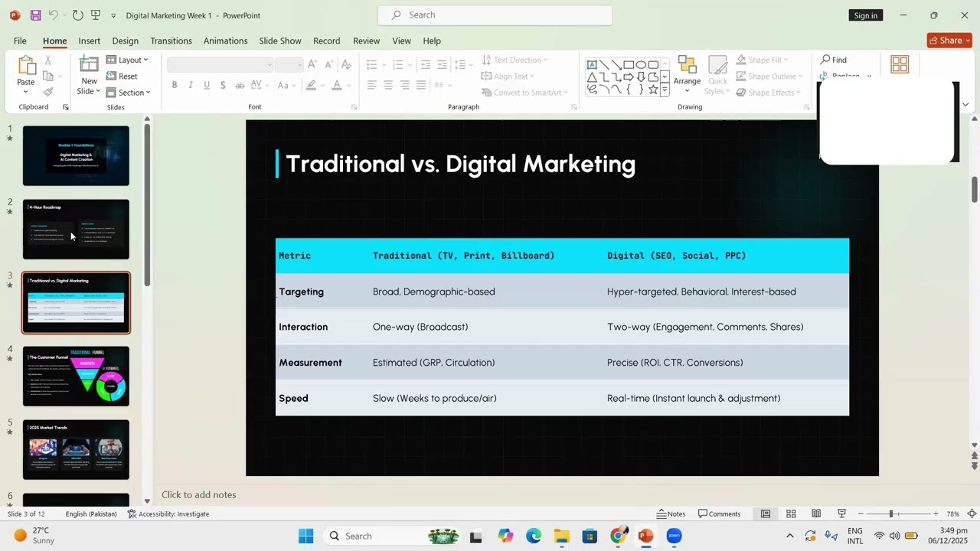
Task: Toggle Bold formatting
Action: pyautogui.click(x=175, y=85)
